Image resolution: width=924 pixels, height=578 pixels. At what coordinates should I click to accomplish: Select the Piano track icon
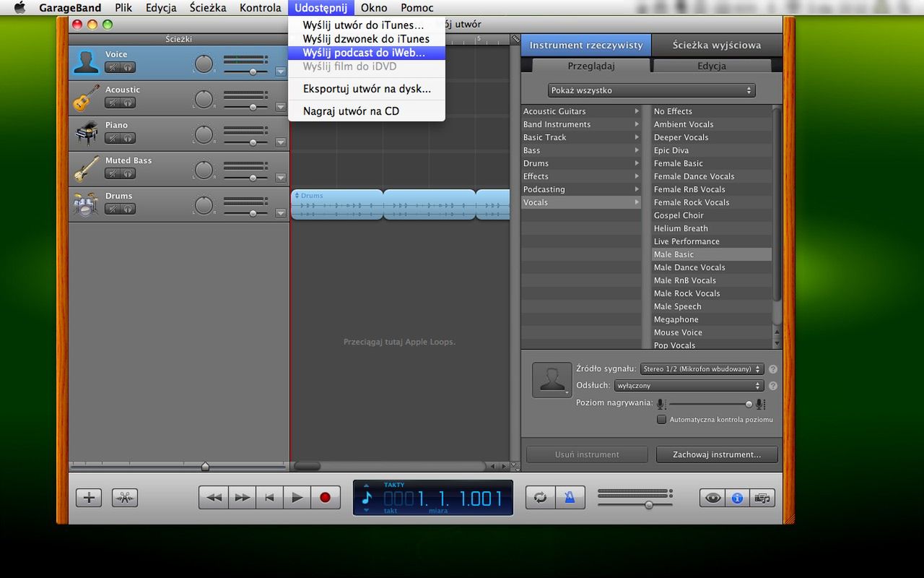click(86, 133)
